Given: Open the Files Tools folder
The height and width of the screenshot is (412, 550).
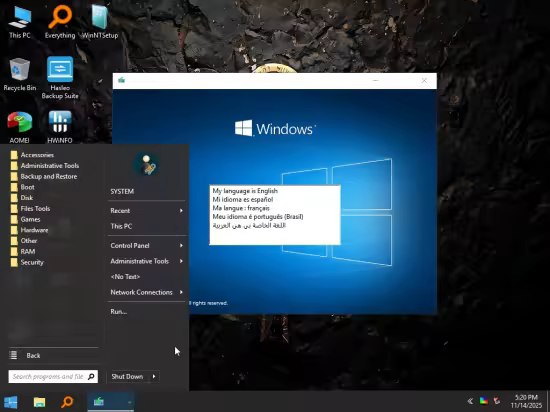Looking at the screenshot, I should [30, 209].
